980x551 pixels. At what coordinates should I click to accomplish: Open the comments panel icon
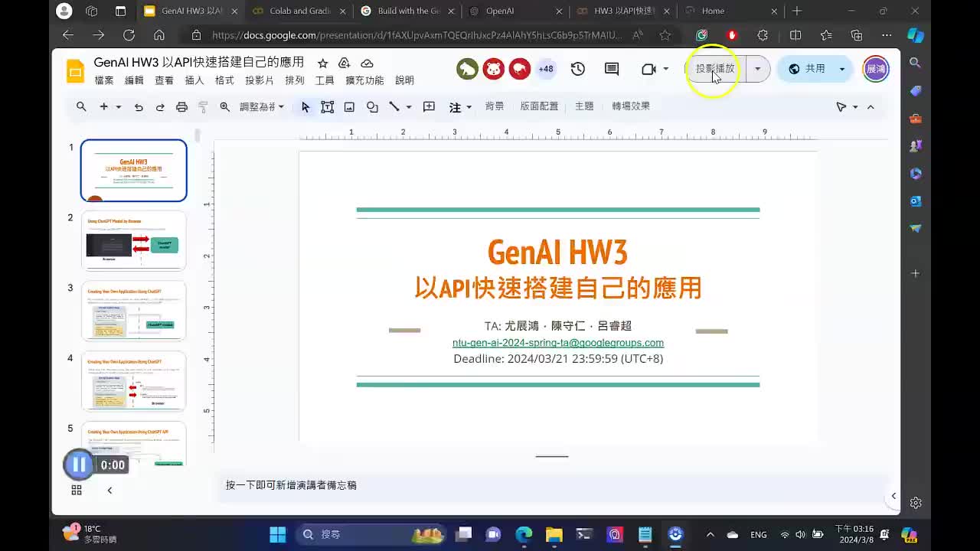click(x=612, y=69)
